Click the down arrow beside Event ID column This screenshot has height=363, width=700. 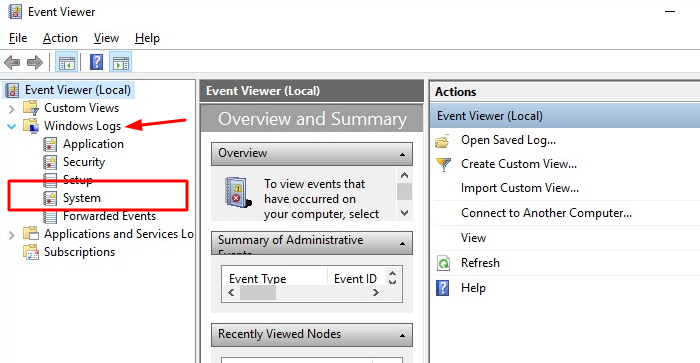[392, 282]
